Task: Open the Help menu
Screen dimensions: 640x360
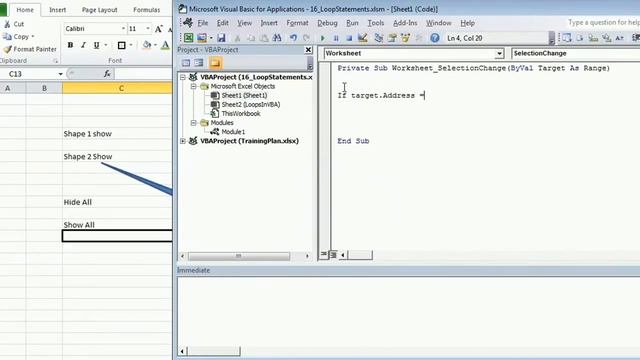Action: pos(467,23)
